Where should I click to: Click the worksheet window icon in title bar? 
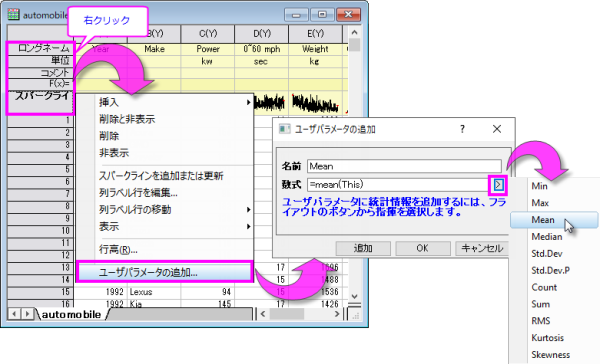pyautogui.click(x=13, y=15)
